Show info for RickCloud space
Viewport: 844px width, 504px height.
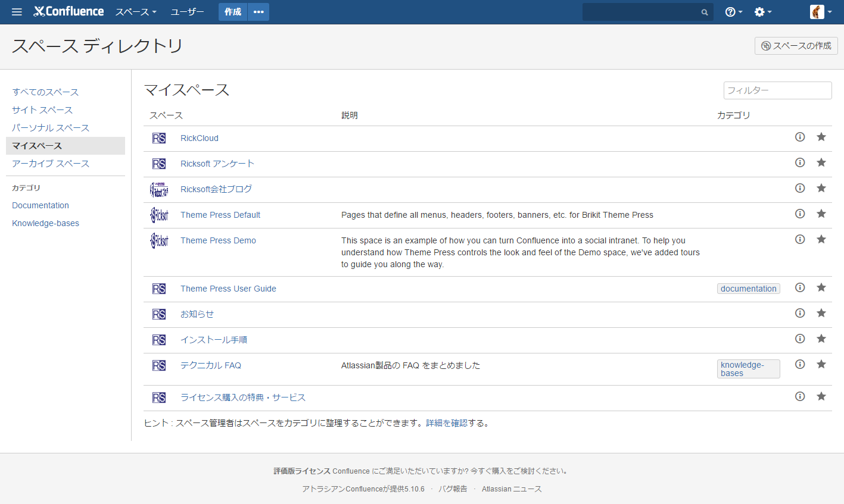click(800, 137)
